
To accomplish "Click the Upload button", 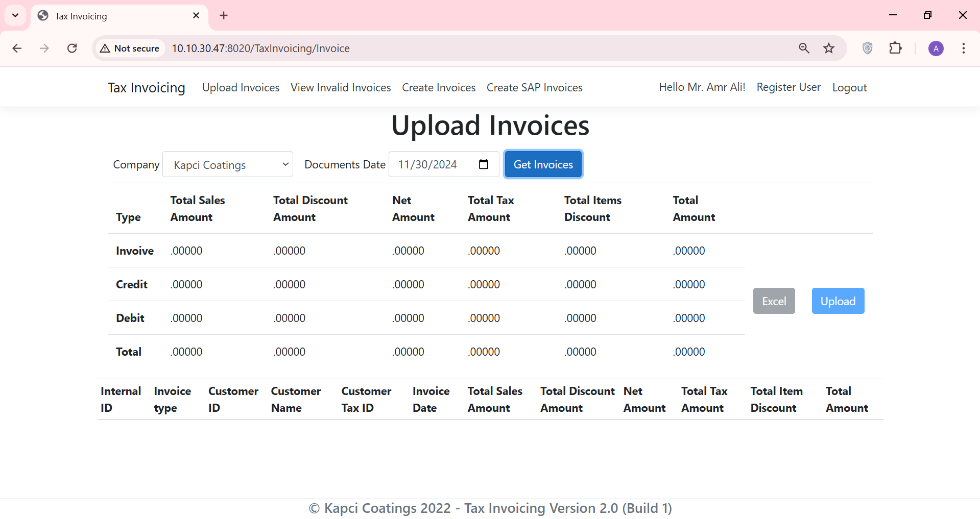I will (x=838, y=301).
